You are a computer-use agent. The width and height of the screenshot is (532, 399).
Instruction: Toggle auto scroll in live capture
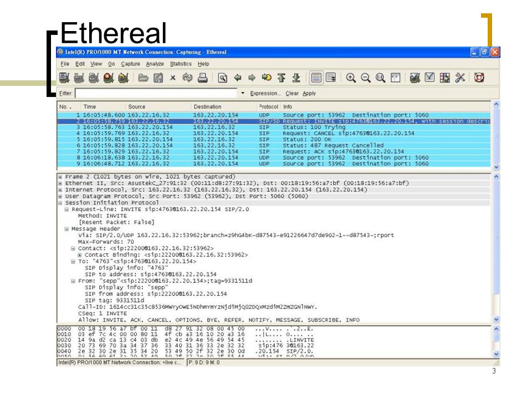click(331, 78)
